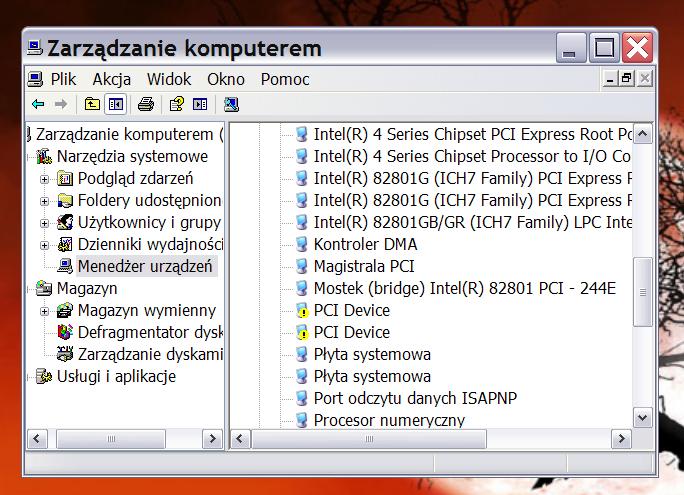The height and width of the screenshot is (495, 684).
Task: Select Port odczytu danych ISAPNP
Action: coord(415,398)
